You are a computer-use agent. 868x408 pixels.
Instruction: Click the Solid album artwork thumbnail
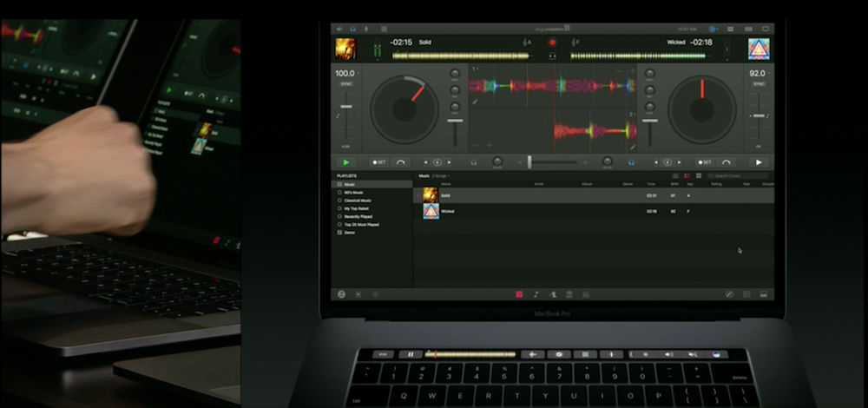click(430, 195)
